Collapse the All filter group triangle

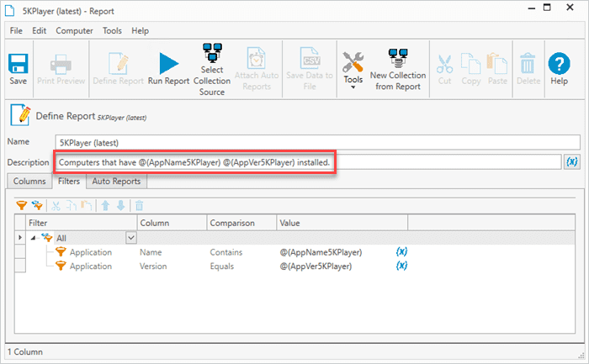(33, 238)
